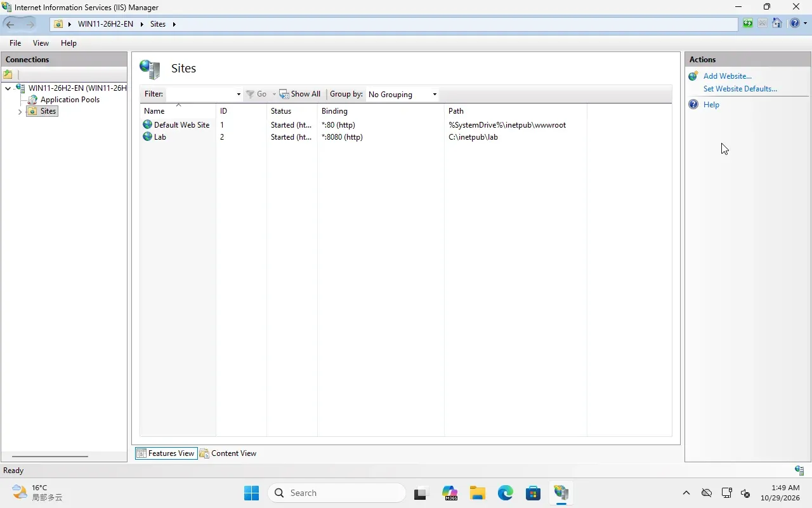Click the Create New Connection folder icon
This screenshot has height=508, width=812.
click(x=8, y=74)
